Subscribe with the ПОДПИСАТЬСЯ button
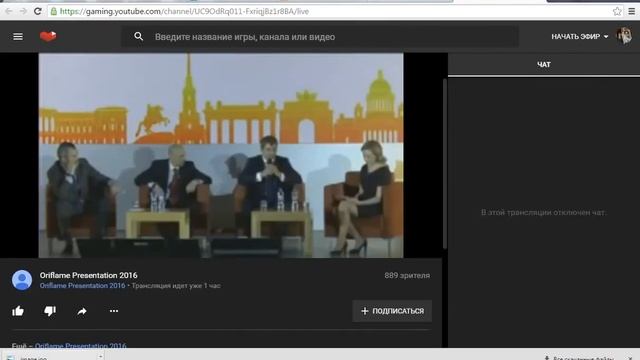 coord(392,311)
